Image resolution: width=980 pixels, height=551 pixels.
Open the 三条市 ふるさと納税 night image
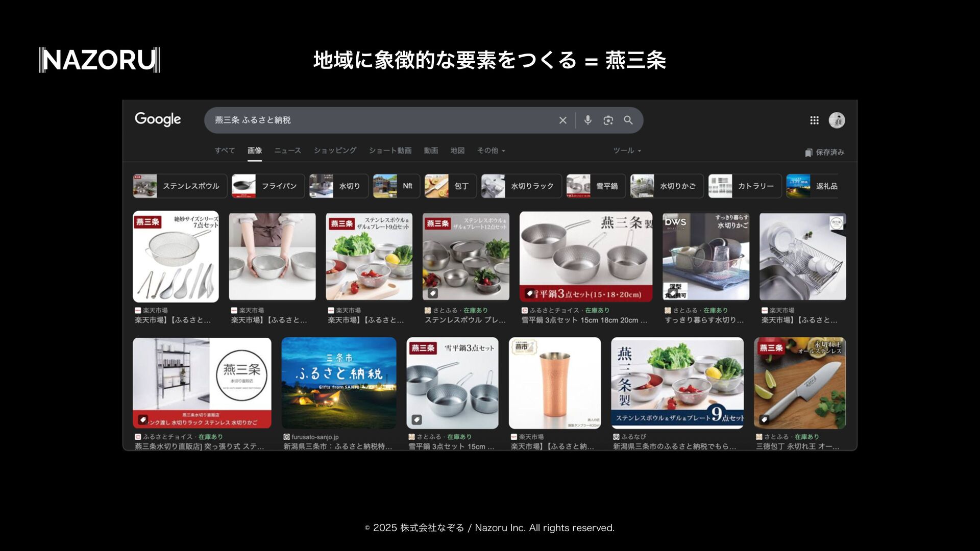(338, 383)
